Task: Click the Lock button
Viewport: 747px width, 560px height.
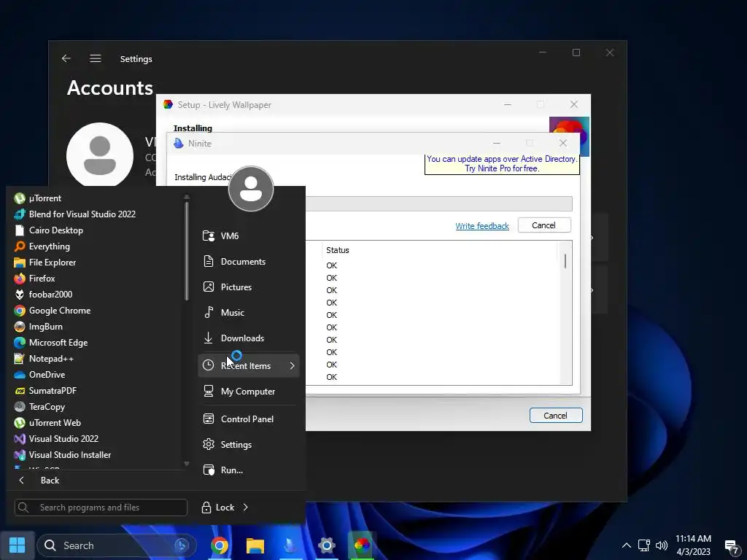Action: coord(217,507)
